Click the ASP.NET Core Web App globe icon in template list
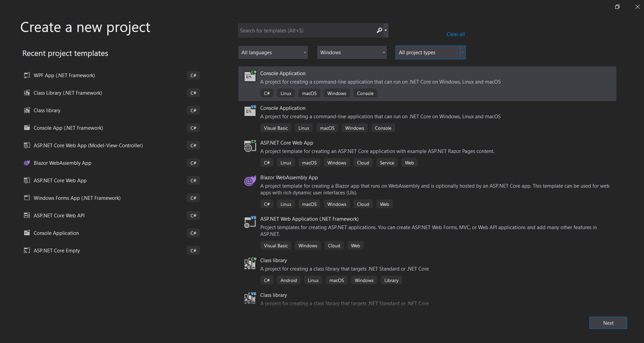This screenshot has height=343, width=644. pos(250,146)
